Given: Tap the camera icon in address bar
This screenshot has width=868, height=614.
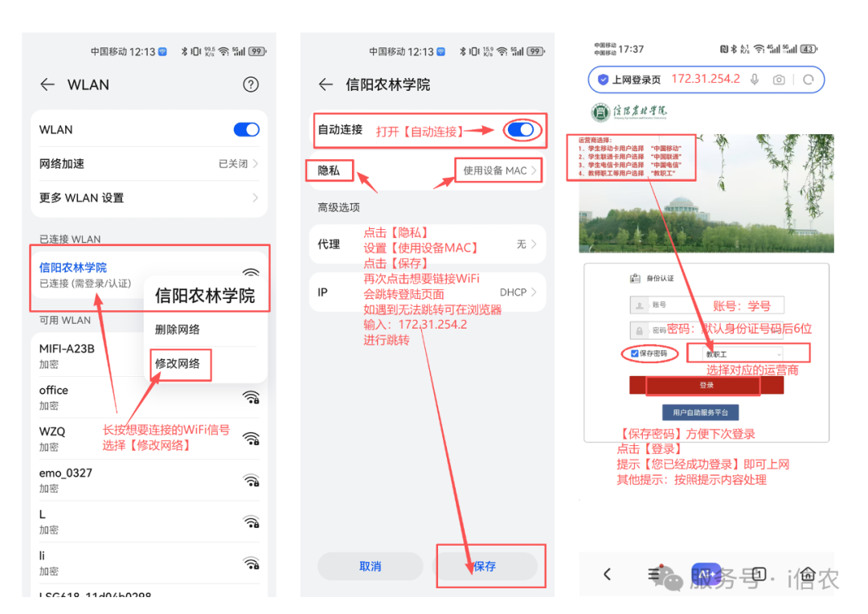Looking at the screenshot, I should pyautogui.click(x=779, y=80).
